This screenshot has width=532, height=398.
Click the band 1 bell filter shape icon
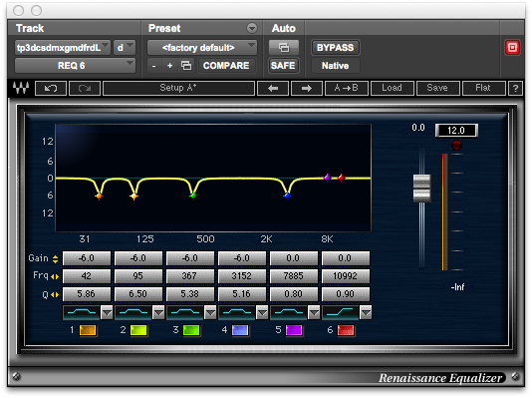coord(82,312)
